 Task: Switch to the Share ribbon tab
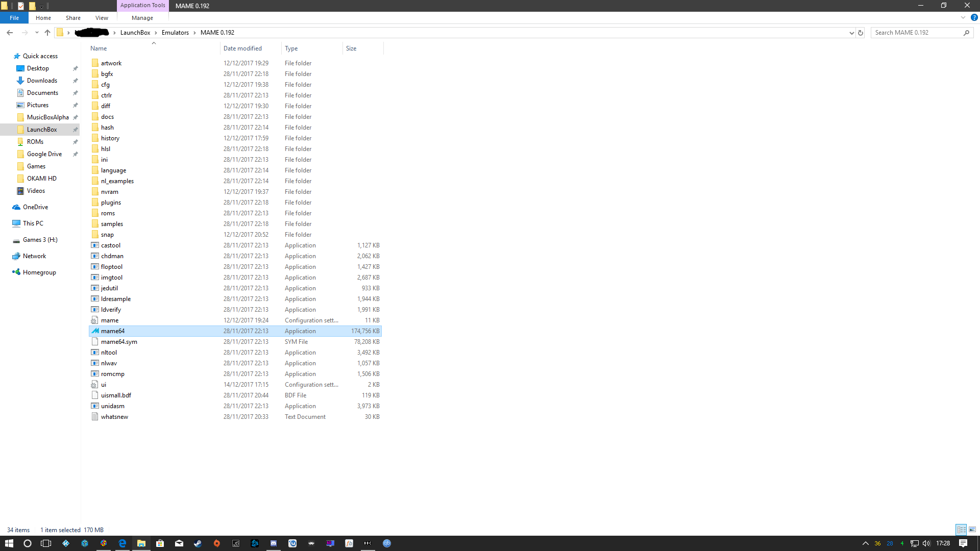pyautogui.click(x=73, y=18)
